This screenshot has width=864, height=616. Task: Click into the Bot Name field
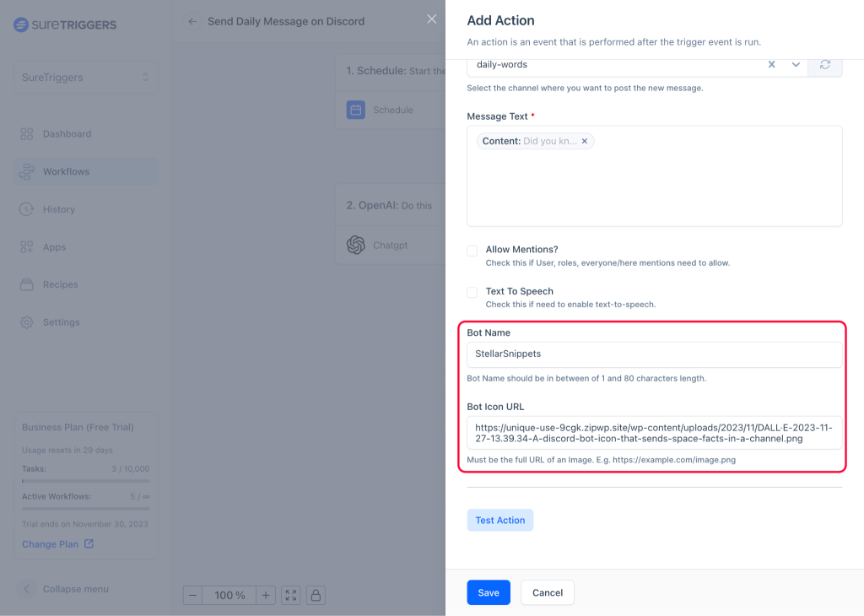pos(654,354)
